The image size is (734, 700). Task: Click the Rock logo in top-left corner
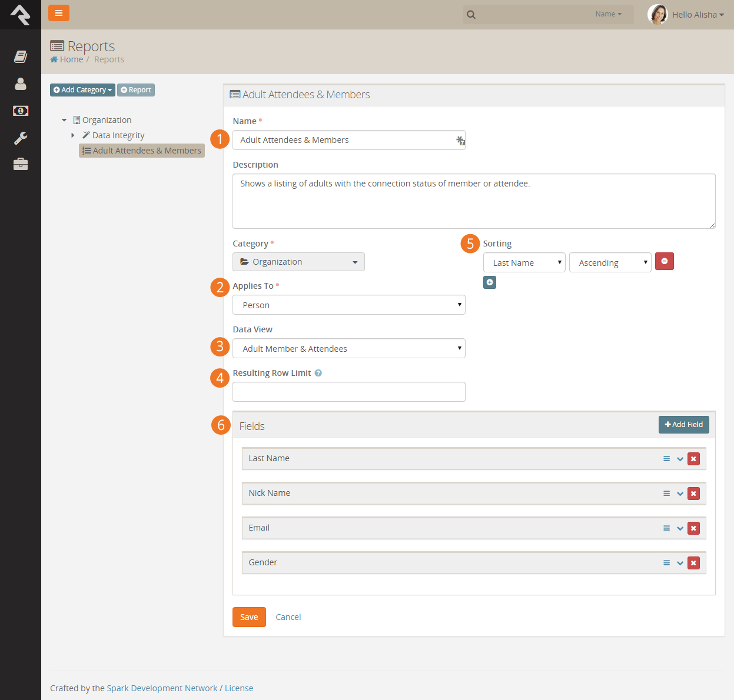pos(21,15)
